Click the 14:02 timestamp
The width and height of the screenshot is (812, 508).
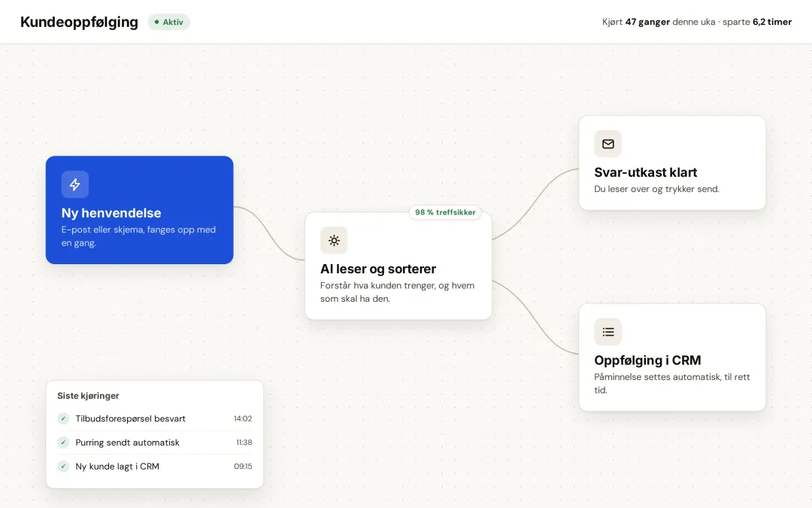(x=243, y=418)
